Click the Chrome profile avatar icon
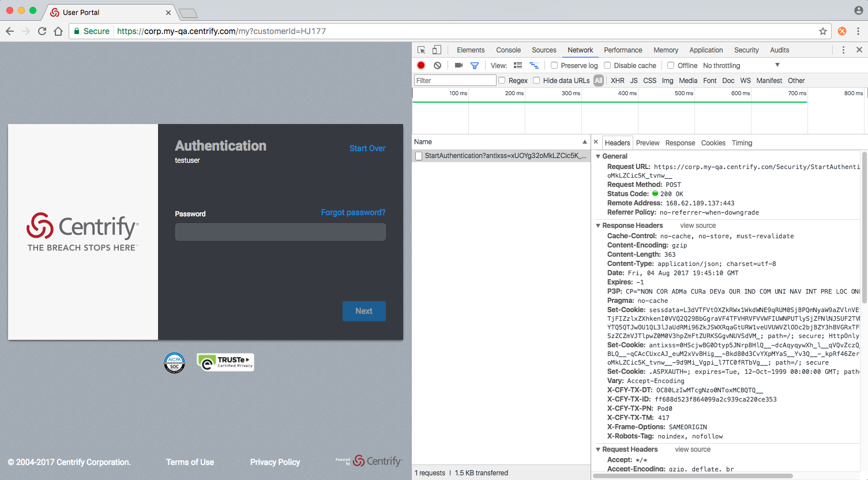Viewport: 868px width, 480px height. point(858,10)
